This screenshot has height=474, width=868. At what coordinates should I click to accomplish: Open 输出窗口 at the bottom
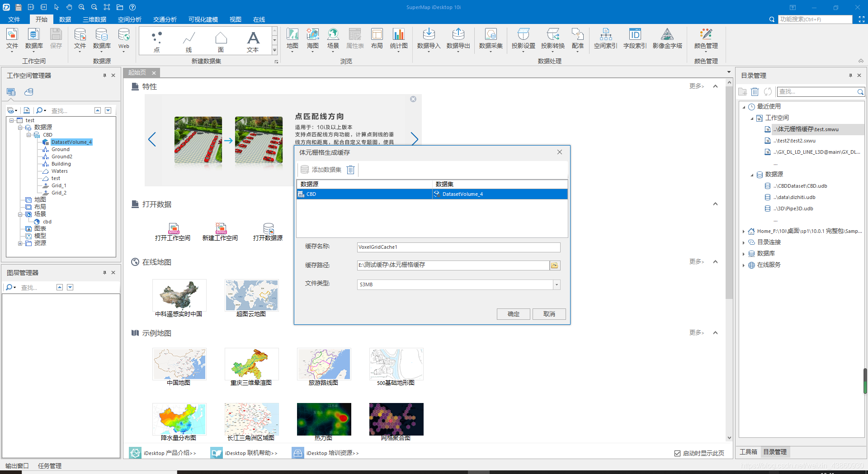tap(17, 465)
